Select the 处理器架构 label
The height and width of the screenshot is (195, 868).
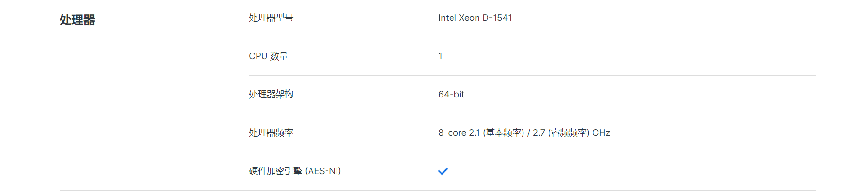[271, 95]
